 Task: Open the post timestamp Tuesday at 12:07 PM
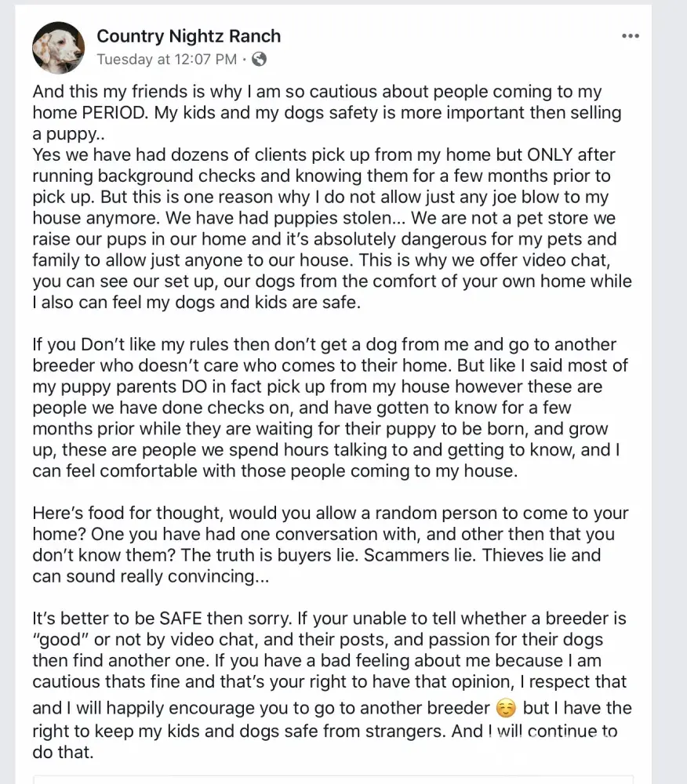coord(166,59)
